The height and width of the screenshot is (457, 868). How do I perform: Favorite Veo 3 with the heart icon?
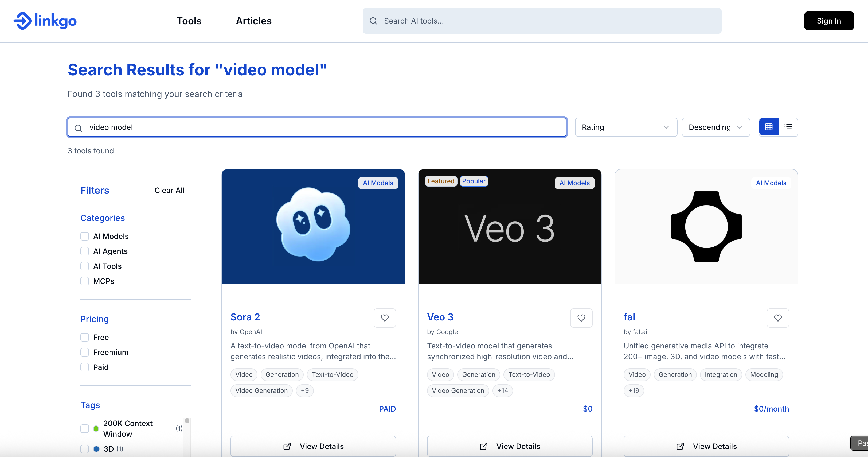(581, 318)
